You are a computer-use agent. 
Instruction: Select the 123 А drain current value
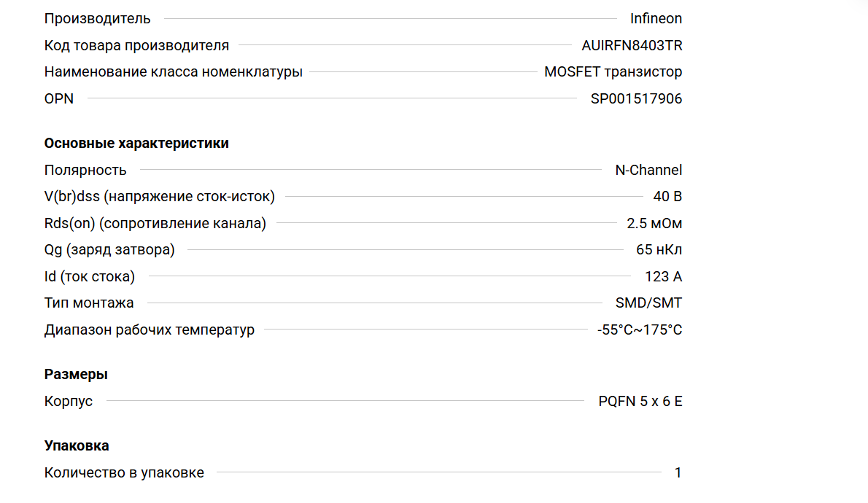pos(663,276)
